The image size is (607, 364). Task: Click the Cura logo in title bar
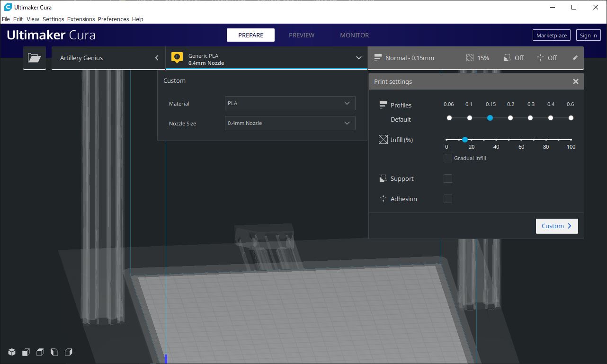8,7
